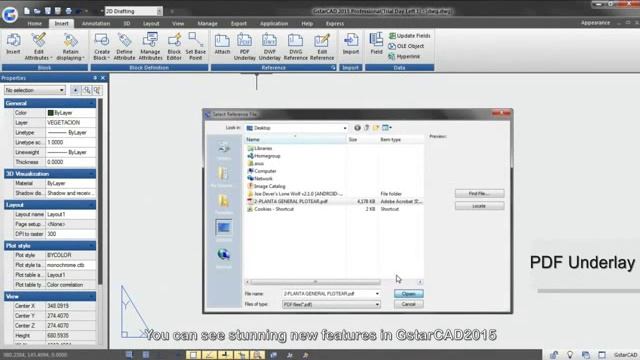
Task: Select the Homegroup item in file list
Action: 264,156
